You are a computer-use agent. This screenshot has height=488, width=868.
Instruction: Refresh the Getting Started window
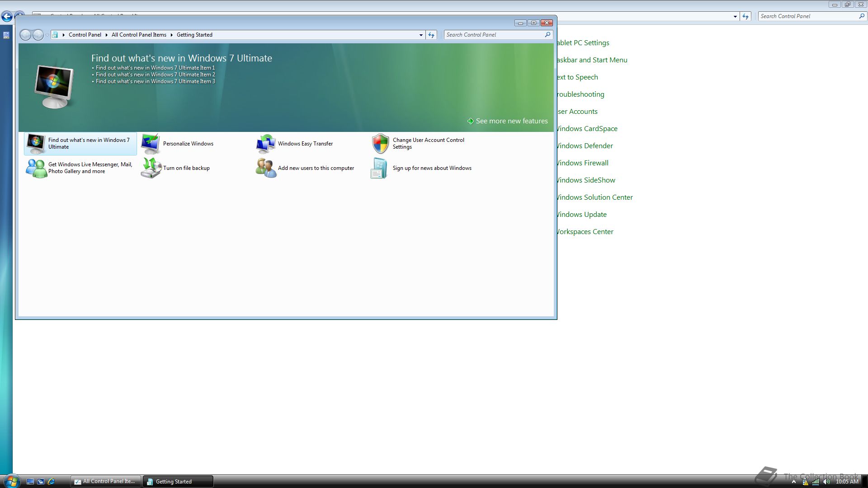point(431,35)
